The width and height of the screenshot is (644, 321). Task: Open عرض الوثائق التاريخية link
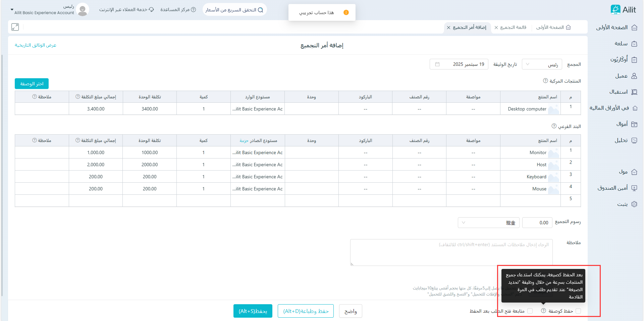36,45
